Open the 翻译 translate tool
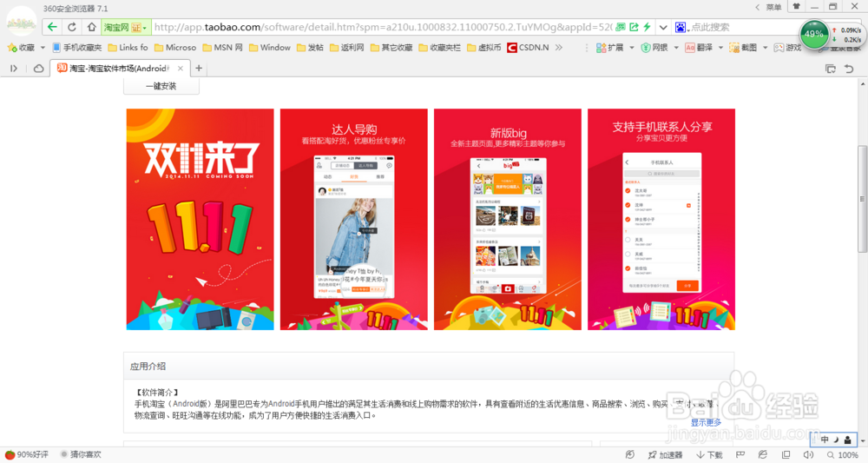 pos(699,48)
